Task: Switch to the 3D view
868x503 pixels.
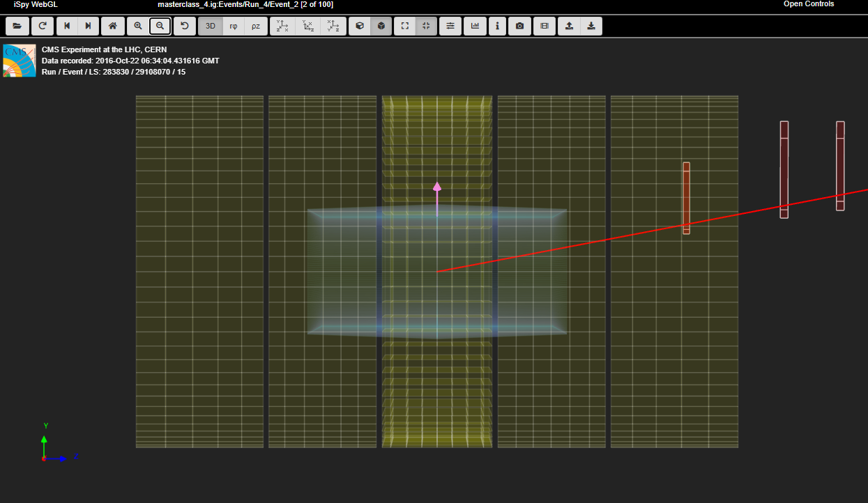Action: click(x=211, y=26)
